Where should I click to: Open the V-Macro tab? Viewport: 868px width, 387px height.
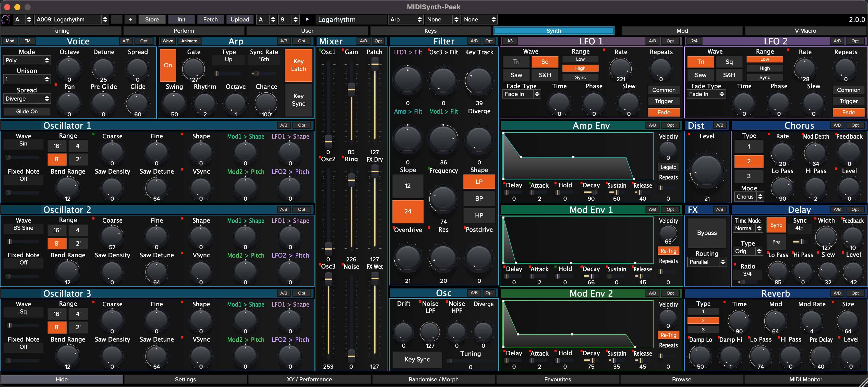point(805,31)
